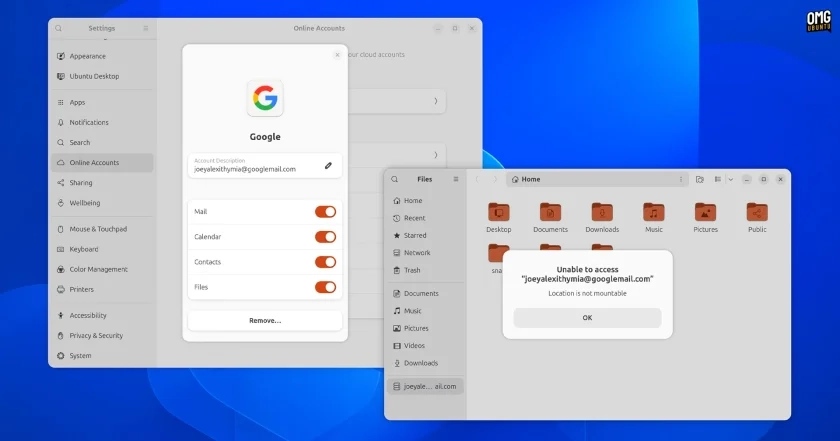Open Appearance settings panel

102,56
